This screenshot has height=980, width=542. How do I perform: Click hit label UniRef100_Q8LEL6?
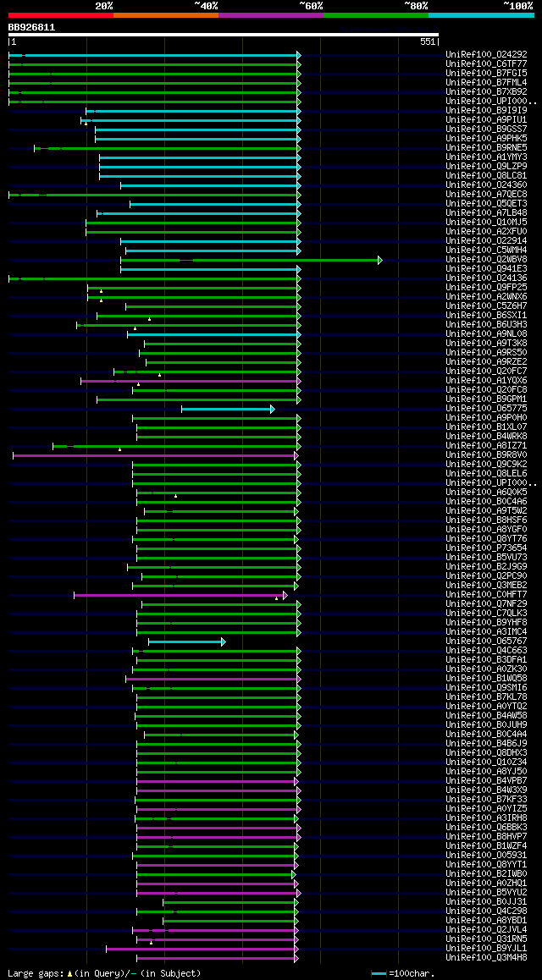click(x=486, y=473)
